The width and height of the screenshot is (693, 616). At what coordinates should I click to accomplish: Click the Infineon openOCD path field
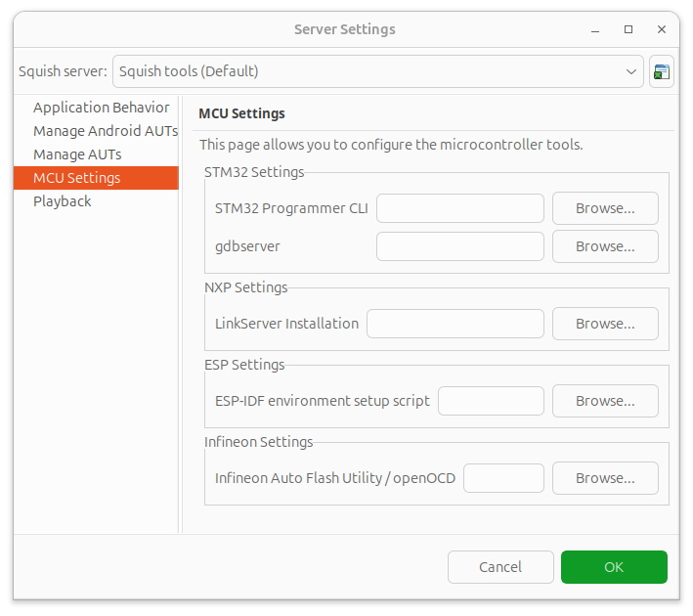[503, 478]
